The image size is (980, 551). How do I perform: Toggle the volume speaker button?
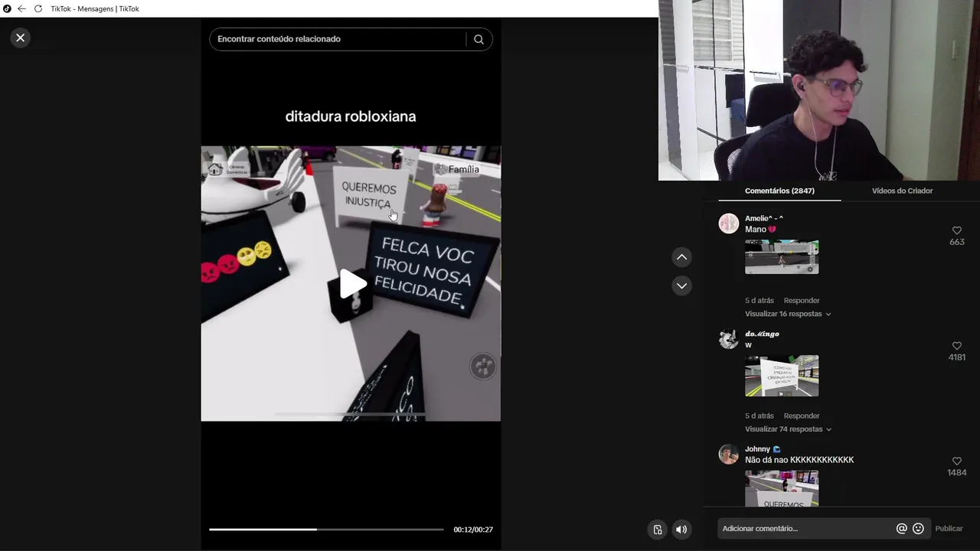click(681, 530)
